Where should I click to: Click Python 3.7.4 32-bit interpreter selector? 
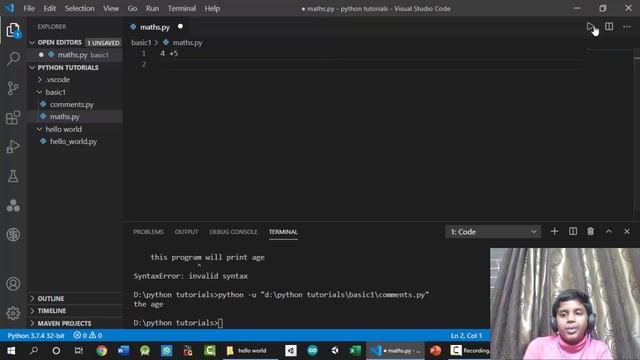(36, 335)
